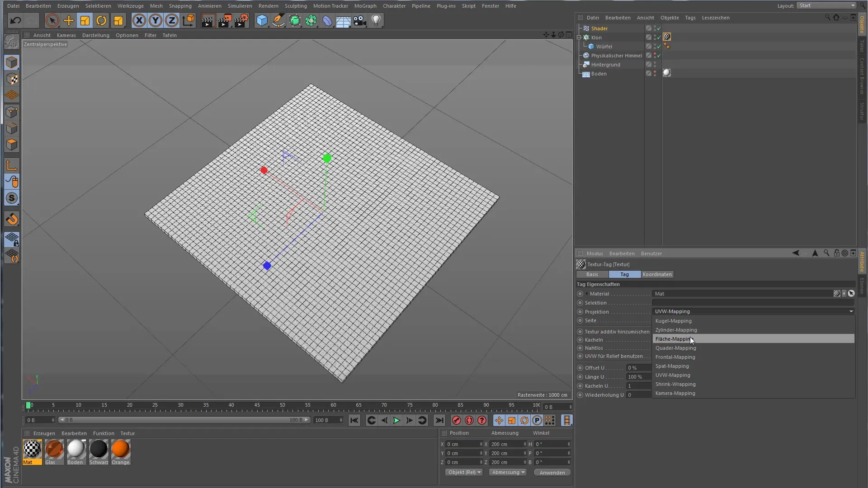
Task: Toggle Textur additiv hinzumischen circle
Action: pos(580,332)
